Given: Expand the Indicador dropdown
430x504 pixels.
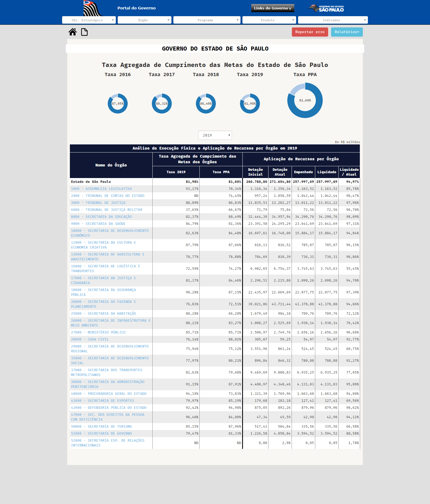Looking at the screenshot, I should click(x=333, y=20).
